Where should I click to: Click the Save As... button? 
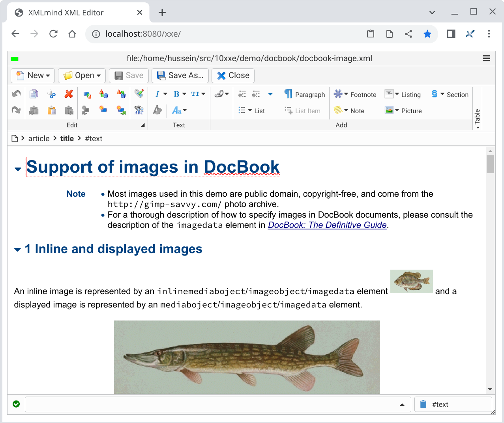pyautogui.click(x=180, y=75)
